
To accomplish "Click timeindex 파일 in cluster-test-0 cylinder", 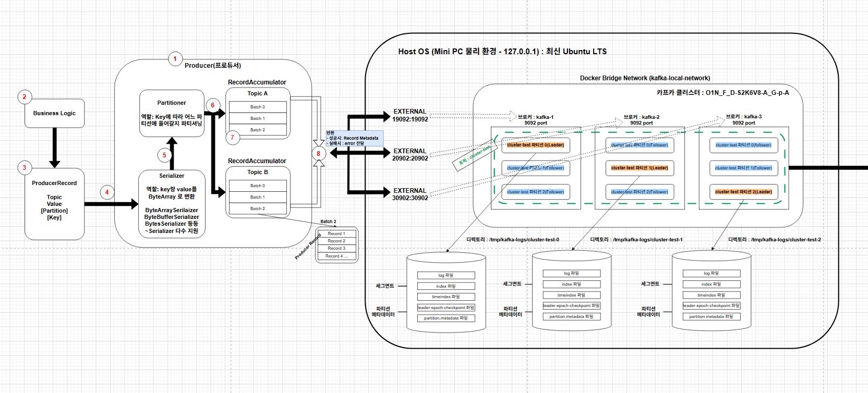I will pyautogui.click(x=446, y=297).
